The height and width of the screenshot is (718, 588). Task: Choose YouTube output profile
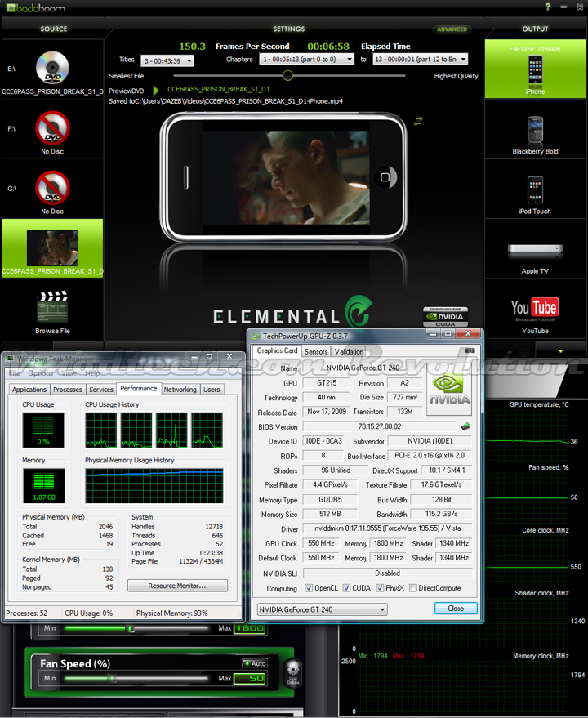535,309
